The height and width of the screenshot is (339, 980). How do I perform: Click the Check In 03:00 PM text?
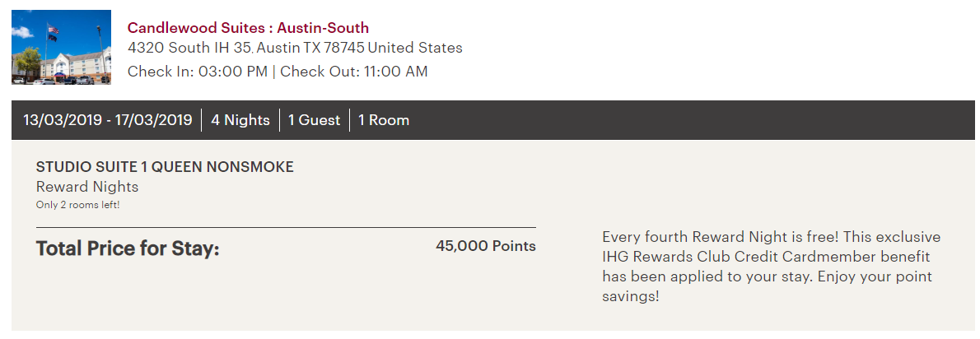(198, 72)
